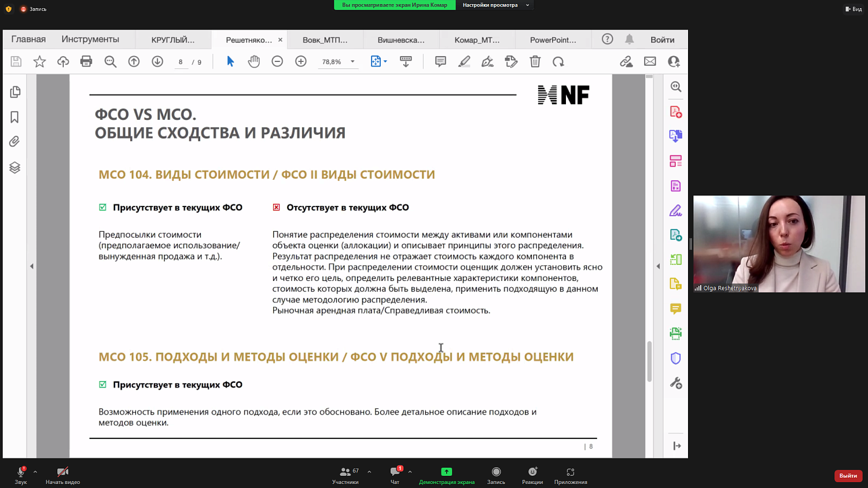The width and height of the screenshot is (868, 488).
Task: Open the Tools wrench icon in right sidebar
Action: [675, 382]
